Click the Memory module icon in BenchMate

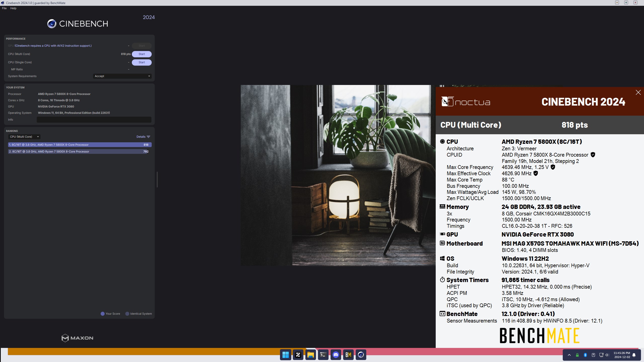(x=442, y=207)
